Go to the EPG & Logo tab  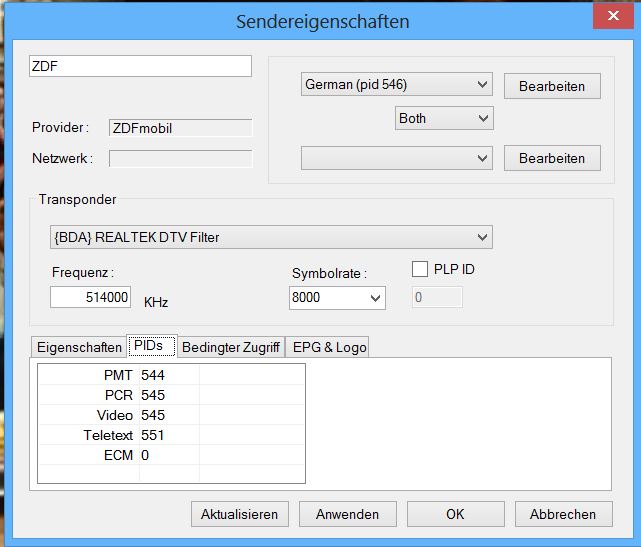tap(329, 347)
